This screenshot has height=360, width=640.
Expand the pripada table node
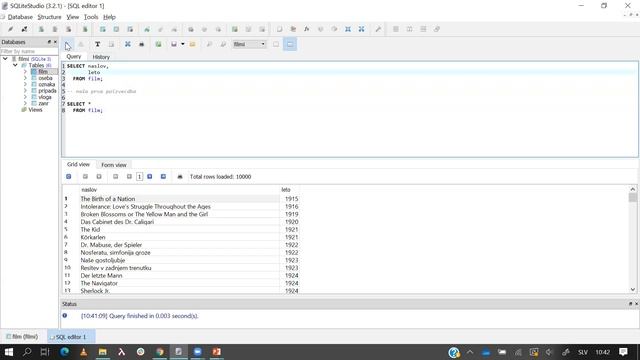pyautogui.click(x=25, y=91)
